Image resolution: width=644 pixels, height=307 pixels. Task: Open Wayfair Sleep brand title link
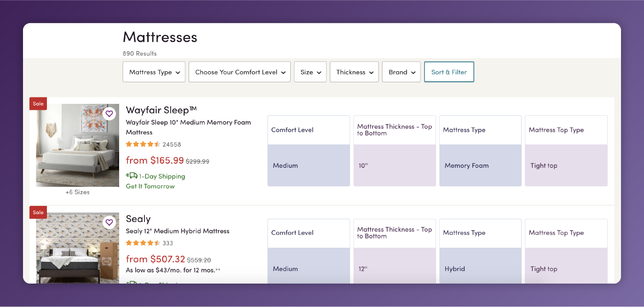click(161, 110)
